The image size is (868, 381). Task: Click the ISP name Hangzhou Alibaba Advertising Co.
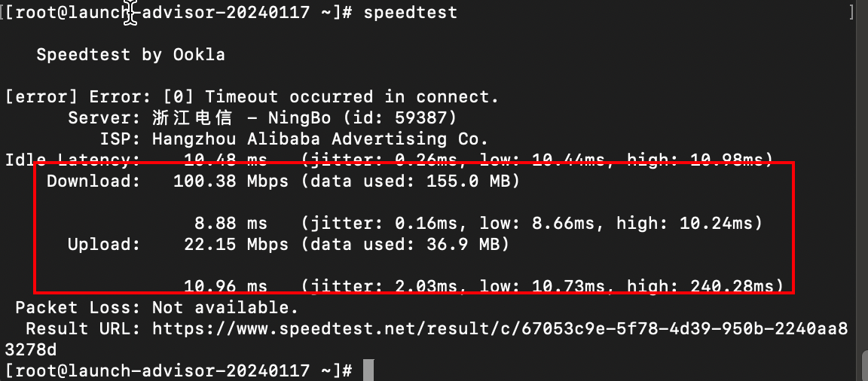320,139
